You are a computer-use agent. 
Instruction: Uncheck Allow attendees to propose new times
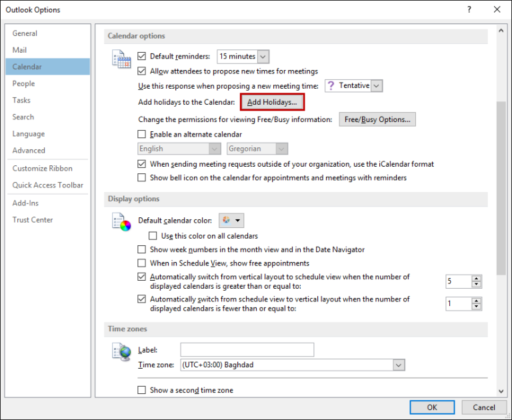point(141,71)
